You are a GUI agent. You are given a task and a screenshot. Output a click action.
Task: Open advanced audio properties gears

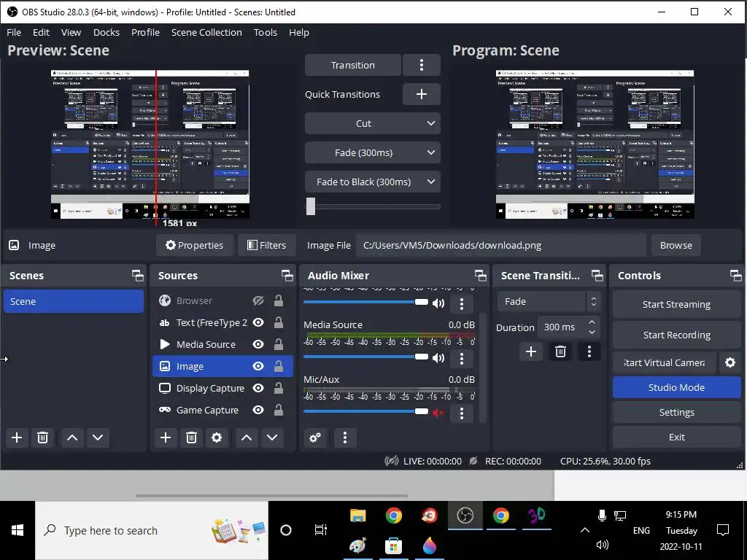[315, 437]
